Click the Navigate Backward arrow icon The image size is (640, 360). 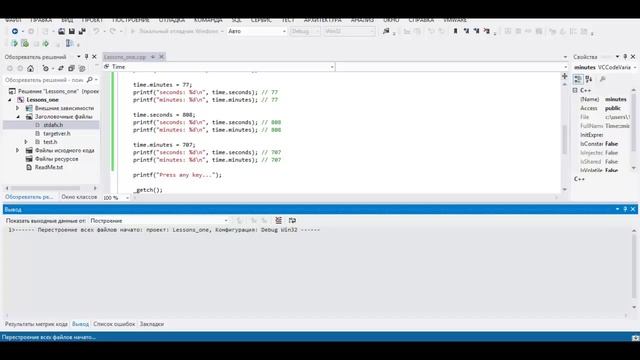coord(15,31)
